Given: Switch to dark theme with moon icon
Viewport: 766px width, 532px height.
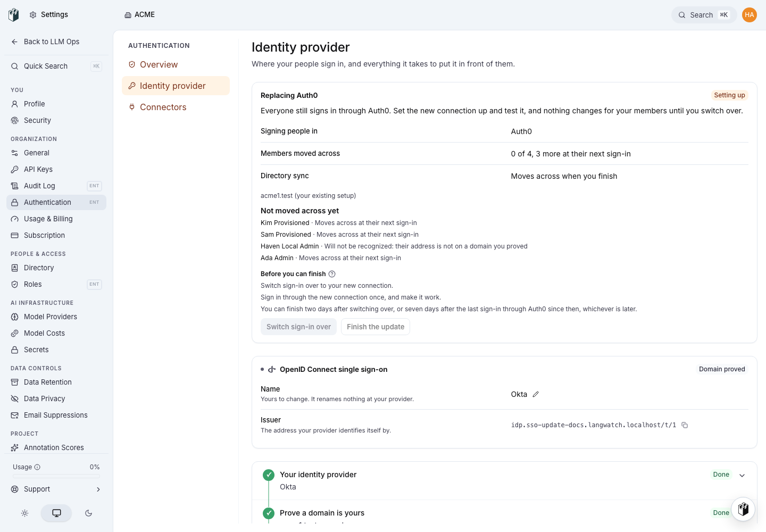Looking at the screenshot, I should point(88,513).
